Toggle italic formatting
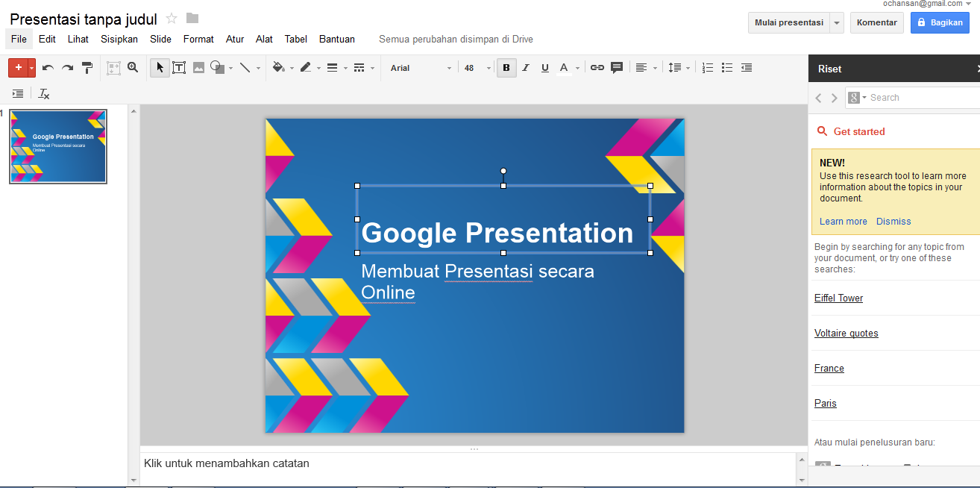This screenshot has width=980, height=488. coord(526,68)
